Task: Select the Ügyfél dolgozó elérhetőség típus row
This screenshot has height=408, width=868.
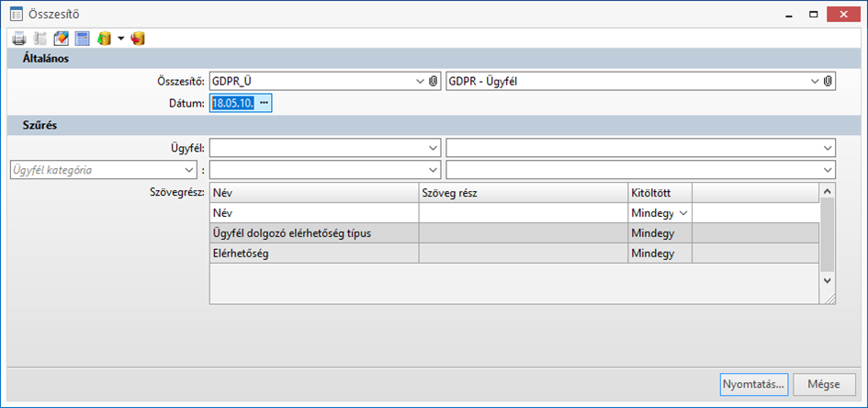Action: point(313,233)
